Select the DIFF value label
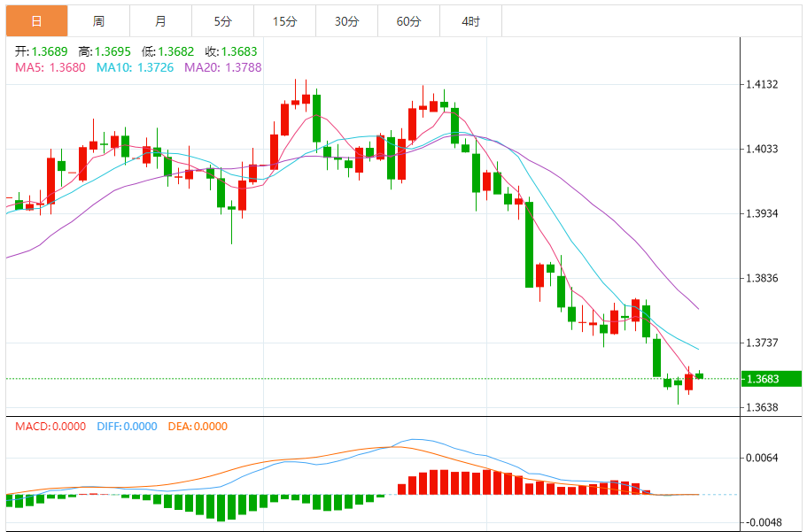Image resolution: width=807 pixels, height=532 pixels. pos(128,426)
